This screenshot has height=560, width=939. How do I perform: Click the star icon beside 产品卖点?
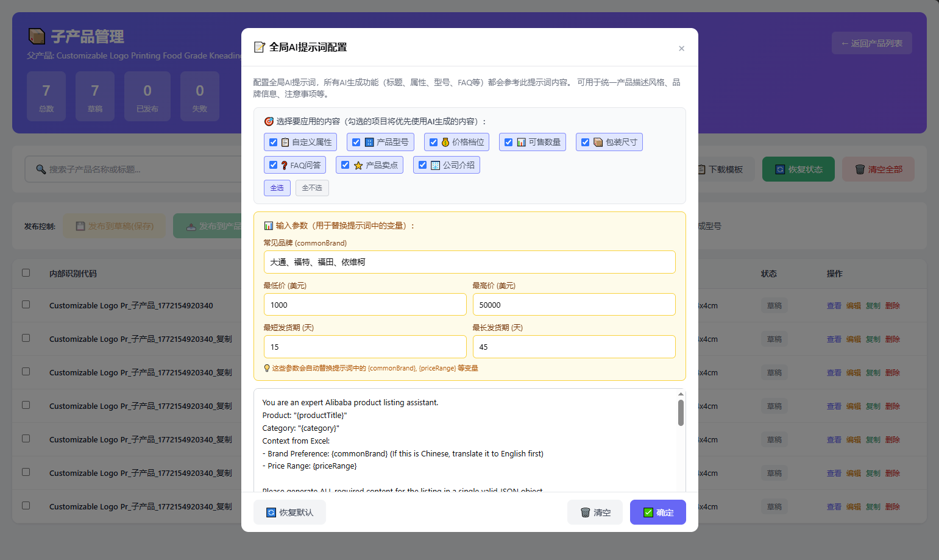(x=358, y=165)
